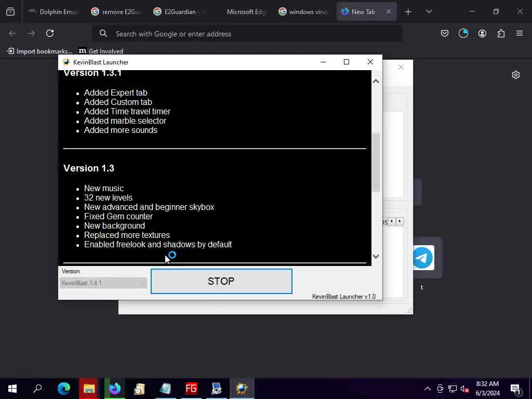Close the dialog behind the launcher
The image size is (532, 399).
tap(401, 67)
